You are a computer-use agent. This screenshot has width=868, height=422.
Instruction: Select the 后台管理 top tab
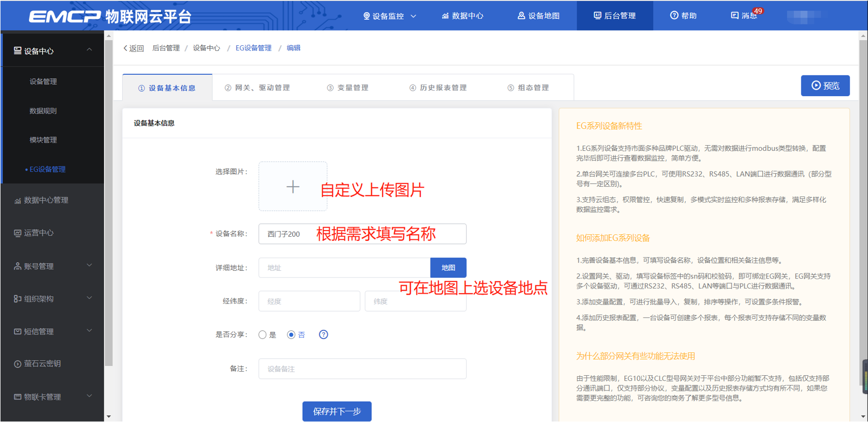(x=615, y=16)
